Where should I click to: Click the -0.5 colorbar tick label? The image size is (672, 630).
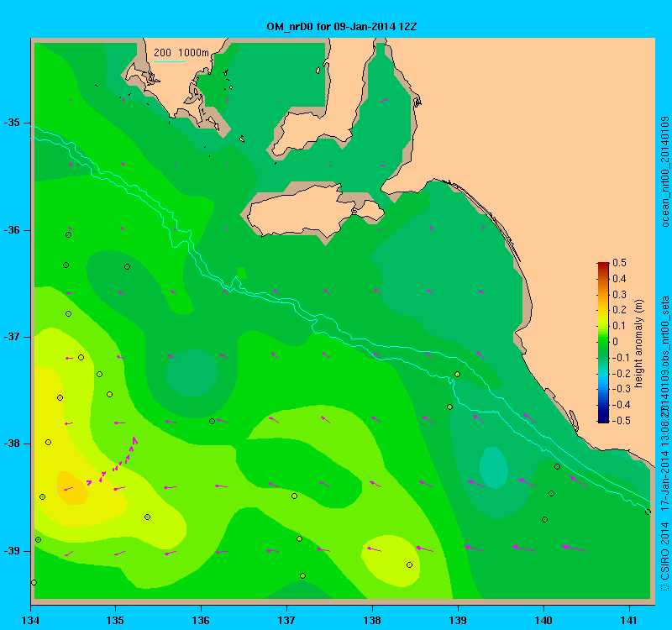click(x=620, y=421)
